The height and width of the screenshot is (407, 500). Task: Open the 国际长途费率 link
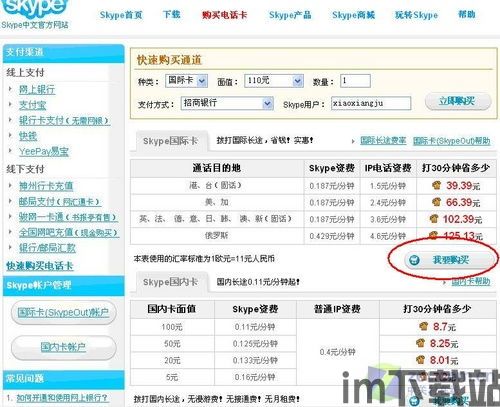(x=383, y=141)
